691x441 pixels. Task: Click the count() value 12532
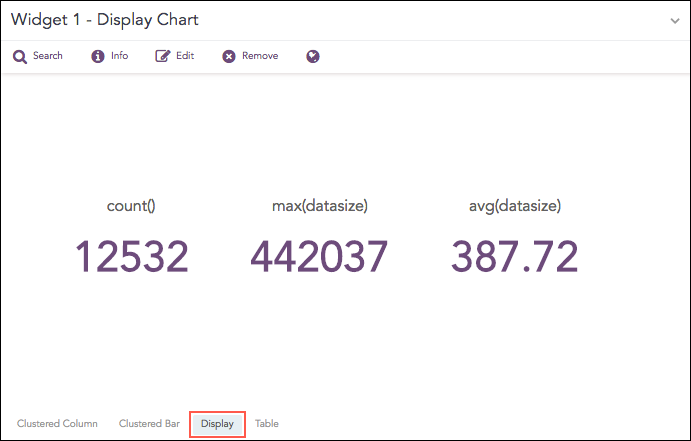131,257
